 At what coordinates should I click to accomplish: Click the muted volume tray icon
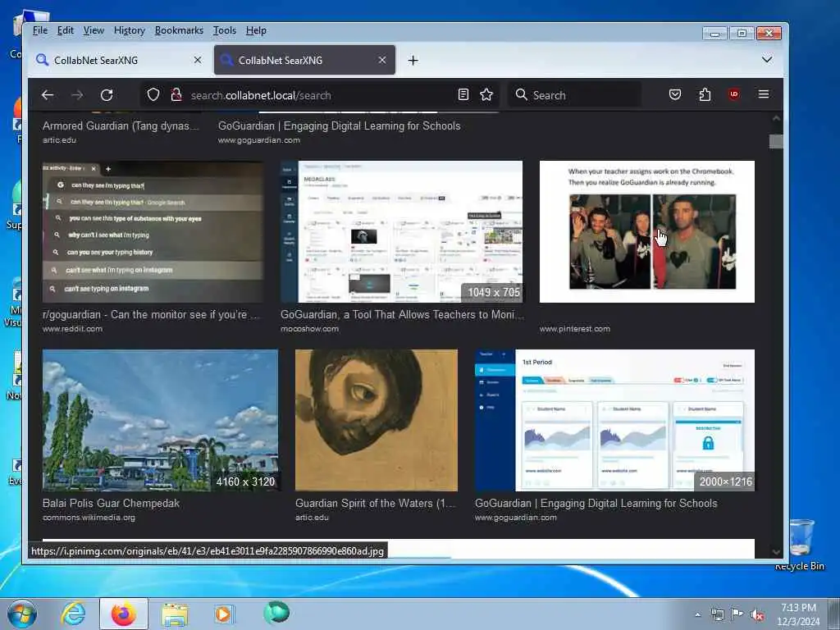pyautogui.click(x=757, y=614)
